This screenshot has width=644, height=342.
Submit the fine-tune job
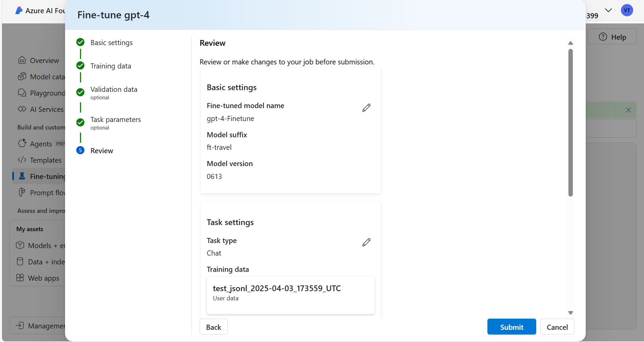point(511,327)
